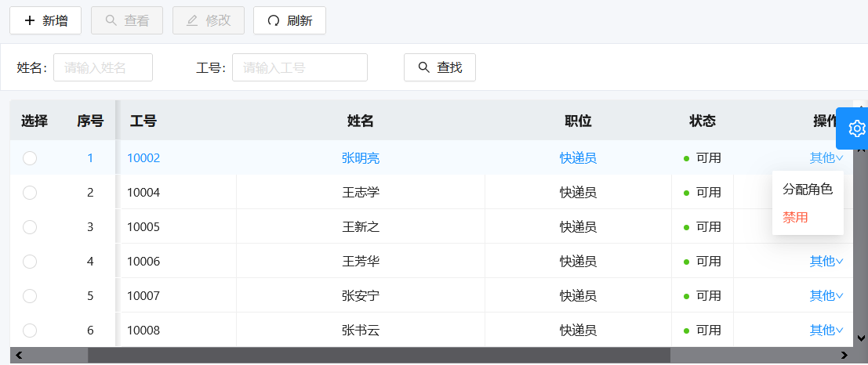Open the blue gear settings panel
This screenshot has width=868, height=365.
click(856, 128)
